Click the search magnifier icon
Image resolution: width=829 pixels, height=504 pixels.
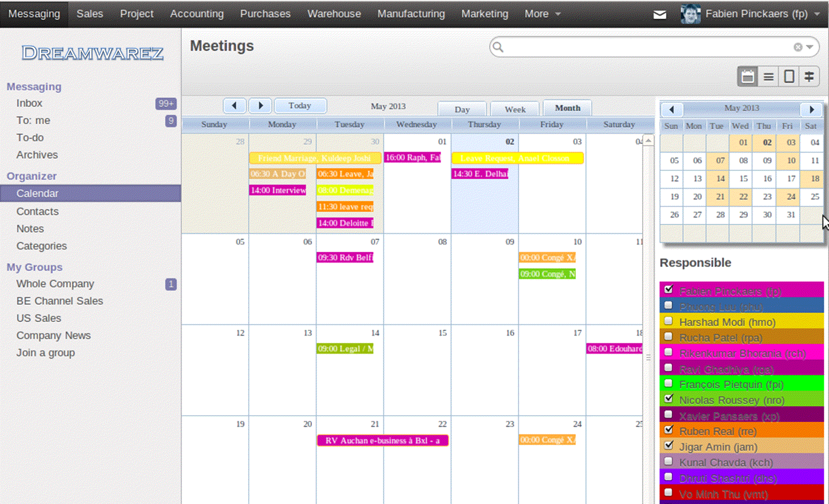pyautogui.click(x=498, y=47)
